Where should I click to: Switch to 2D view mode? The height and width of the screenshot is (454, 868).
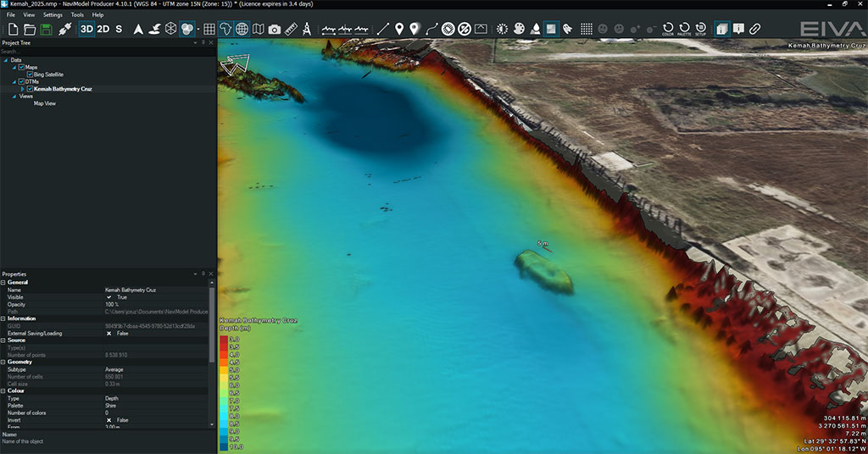pyautogui.click(x=103, y=29)
